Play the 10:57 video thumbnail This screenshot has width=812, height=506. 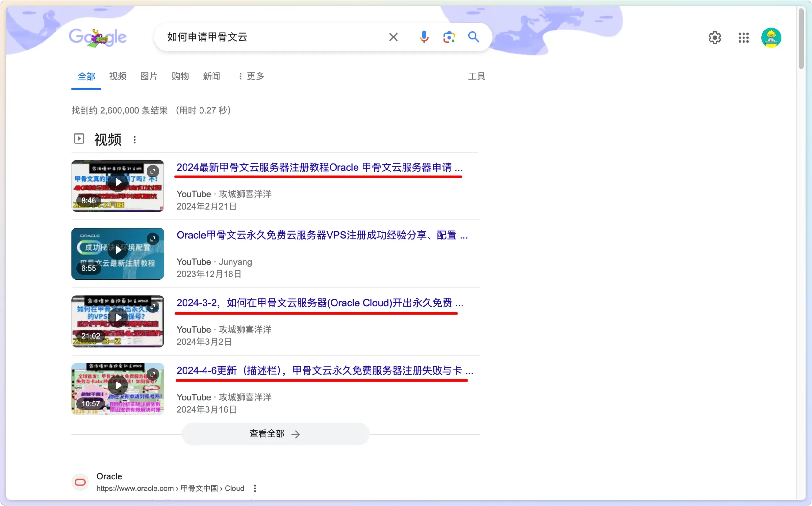coord(118,389)
